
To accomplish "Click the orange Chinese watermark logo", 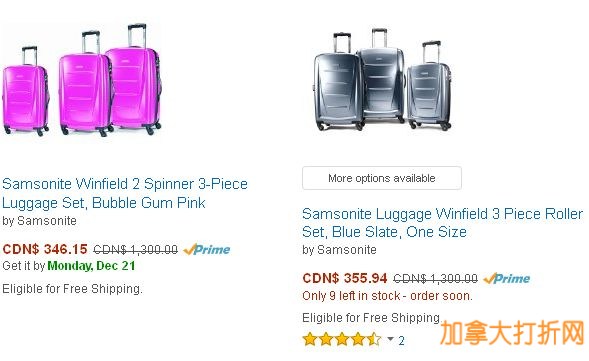I will coord(512,333).
